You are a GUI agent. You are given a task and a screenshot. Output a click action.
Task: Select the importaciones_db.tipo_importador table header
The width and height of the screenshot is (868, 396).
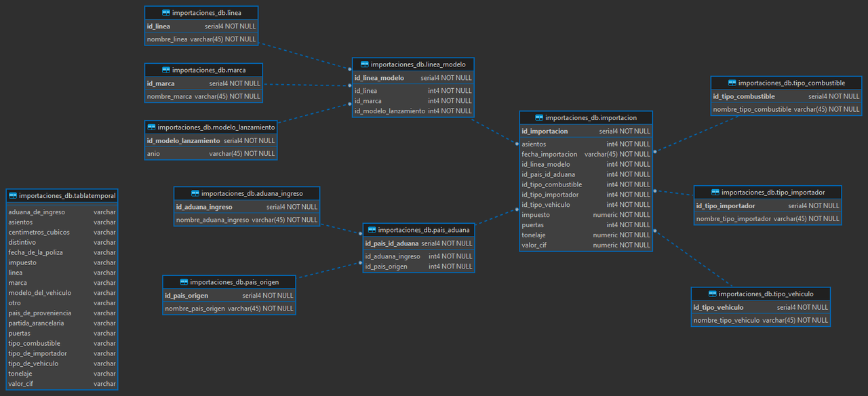pyautogui.click(x=766, y=192)
